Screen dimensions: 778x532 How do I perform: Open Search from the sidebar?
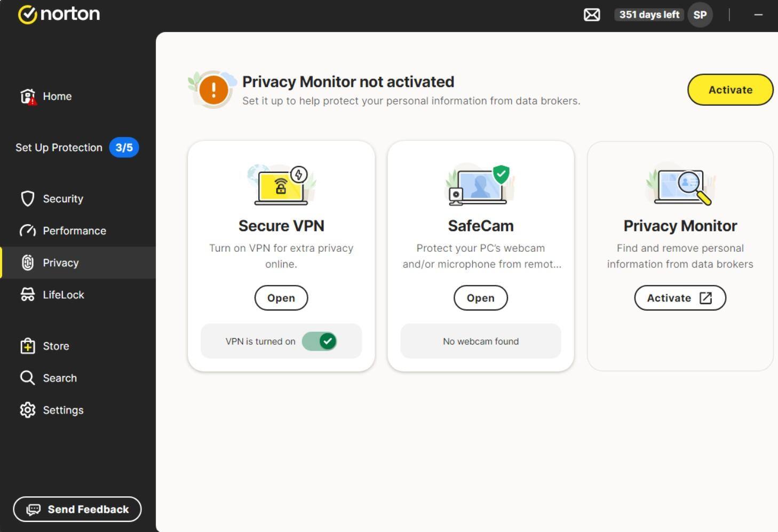tap(59, 378)
